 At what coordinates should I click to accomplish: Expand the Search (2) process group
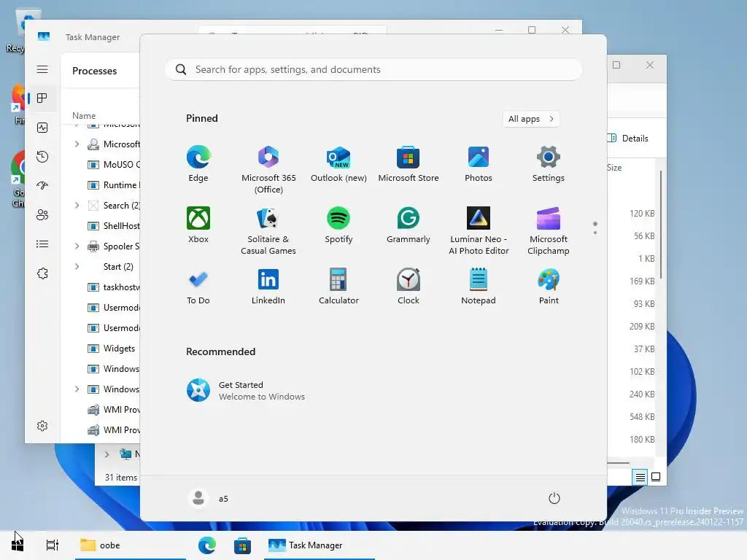point(77,205)
